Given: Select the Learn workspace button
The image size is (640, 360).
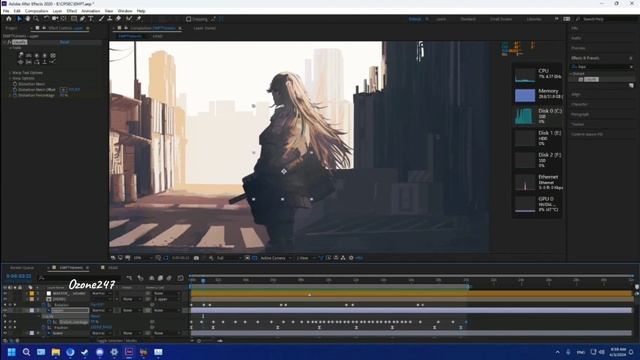Looking at the screenshot, I should tap(441, 19).
